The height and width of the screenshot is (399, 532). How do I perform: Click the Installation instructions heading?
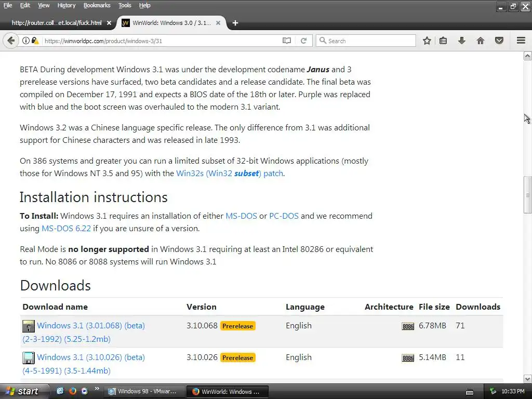[x=94, y=197]
